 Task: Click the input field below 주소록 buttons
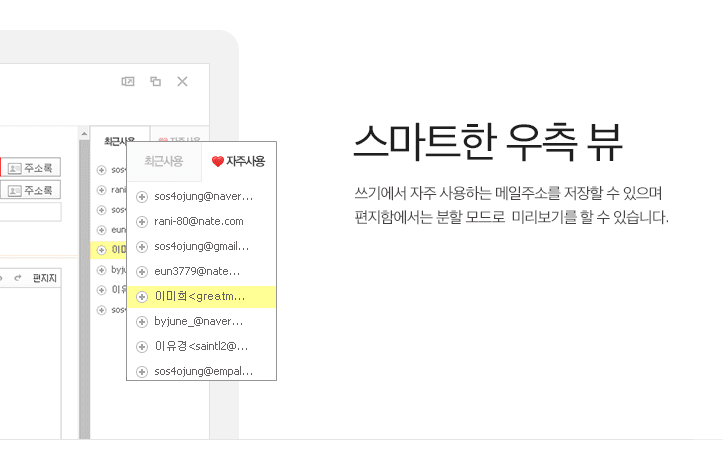click(30, 212)
